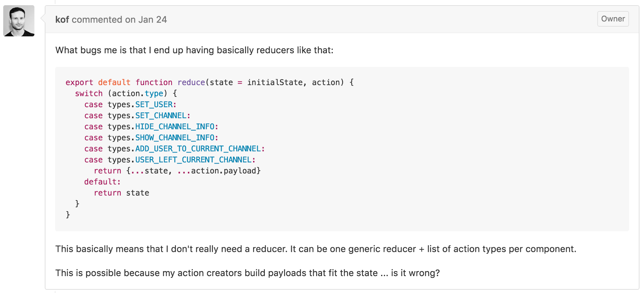Click the comment header bar of kof's comment
This screenshot has height=293, width=644.
point(322,19)
